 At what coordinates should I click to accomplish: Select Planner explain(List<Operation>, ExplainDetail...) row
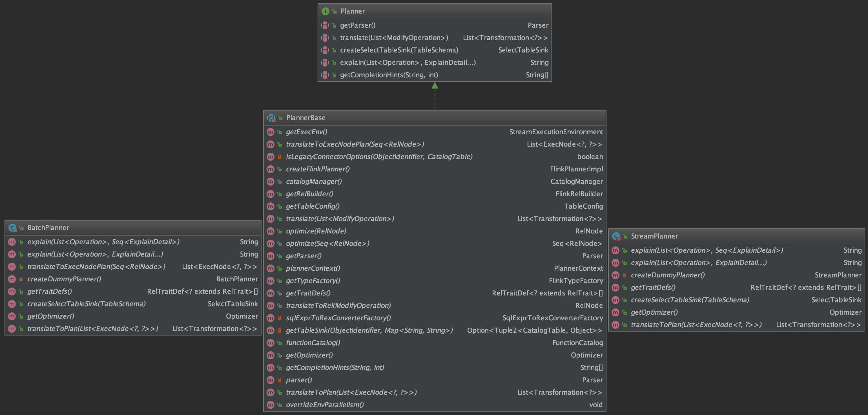tap(435, 62)
